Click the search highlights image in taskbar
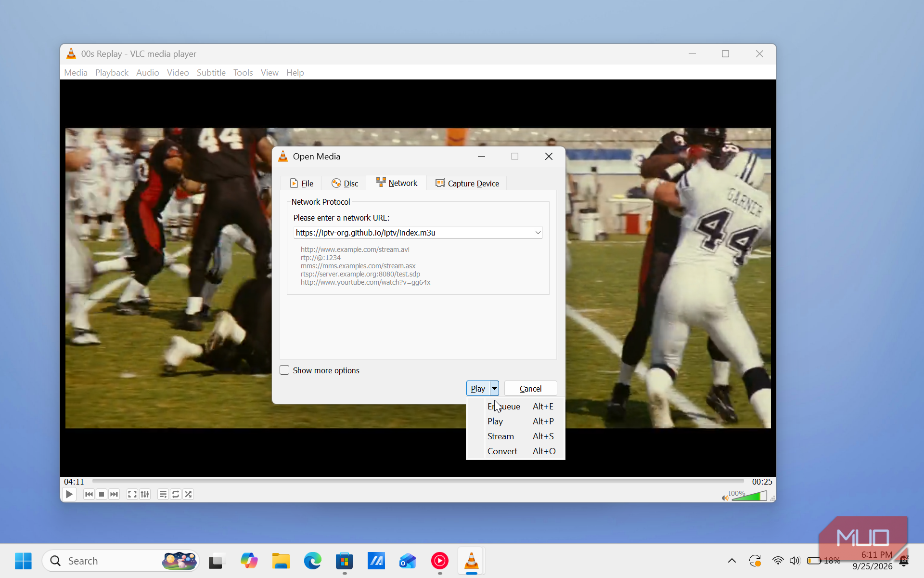 [179, 561]
